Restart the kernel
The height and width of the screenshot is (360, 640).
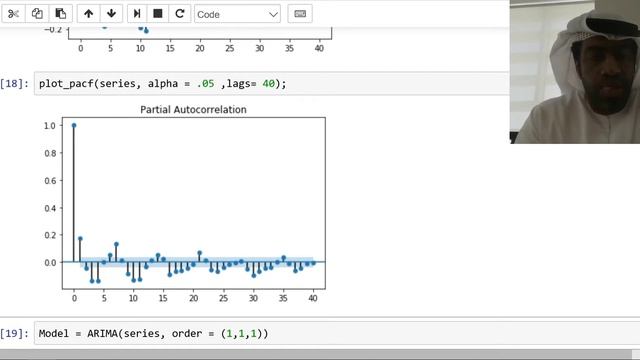180,14
